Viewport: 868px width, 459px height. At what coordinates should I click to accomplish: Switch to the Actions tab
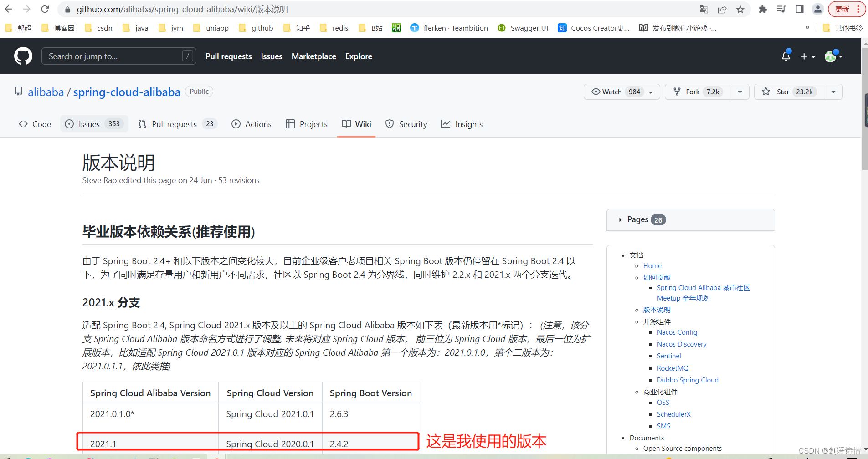tap(252, 124)
